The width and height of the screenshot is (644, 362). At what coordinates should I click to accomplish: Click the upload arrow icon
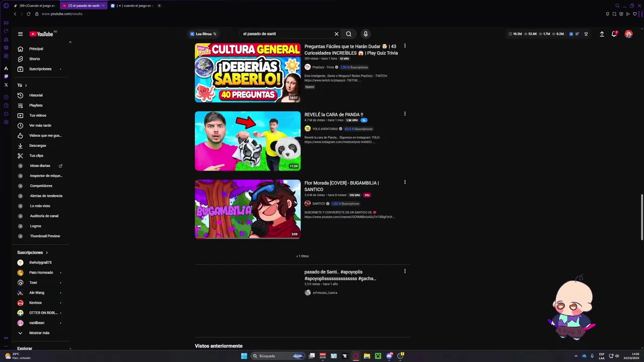(x=602, y=34)
